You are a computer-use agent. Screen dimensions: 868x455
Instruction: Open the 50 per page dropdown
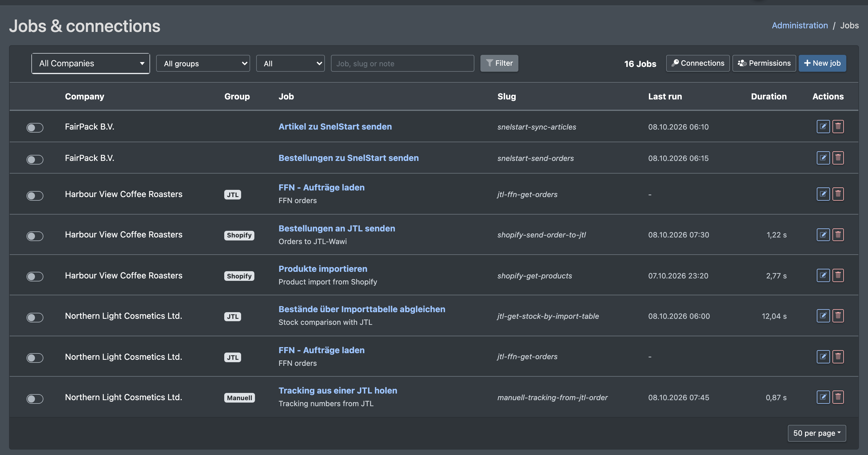tap(817, 433)
